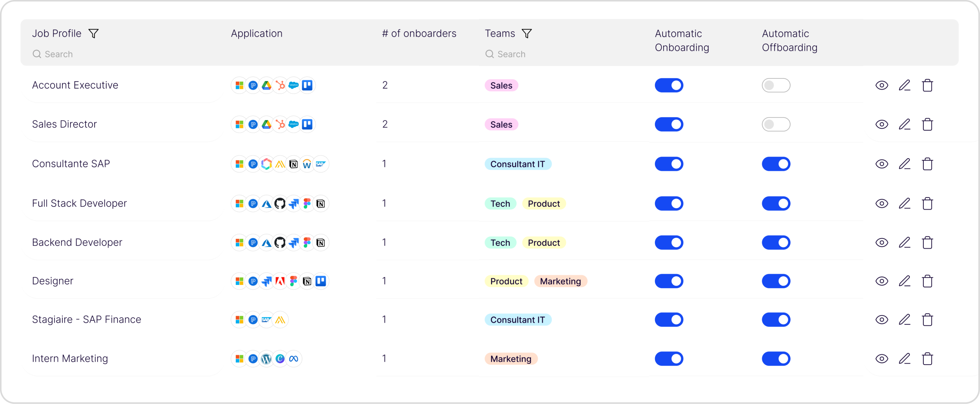Click the Google Drive icon for Account Executive
This screenshot has height=404, width=980.
pos(267,85)
